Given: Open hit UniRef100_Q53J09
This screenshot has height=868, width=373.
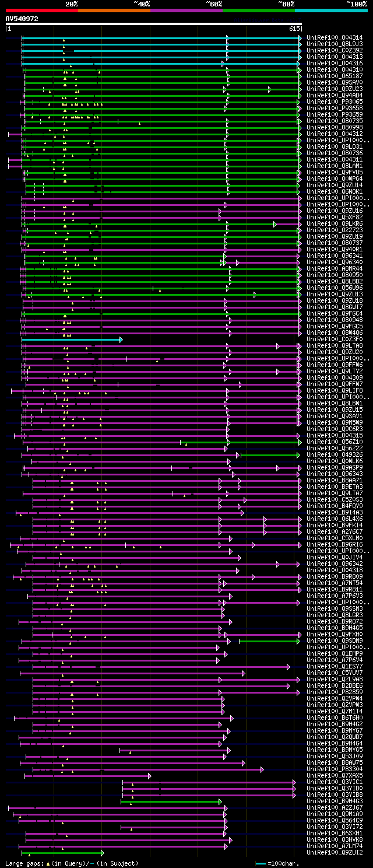Looking at the screenshot, I should tap(335, 757).
